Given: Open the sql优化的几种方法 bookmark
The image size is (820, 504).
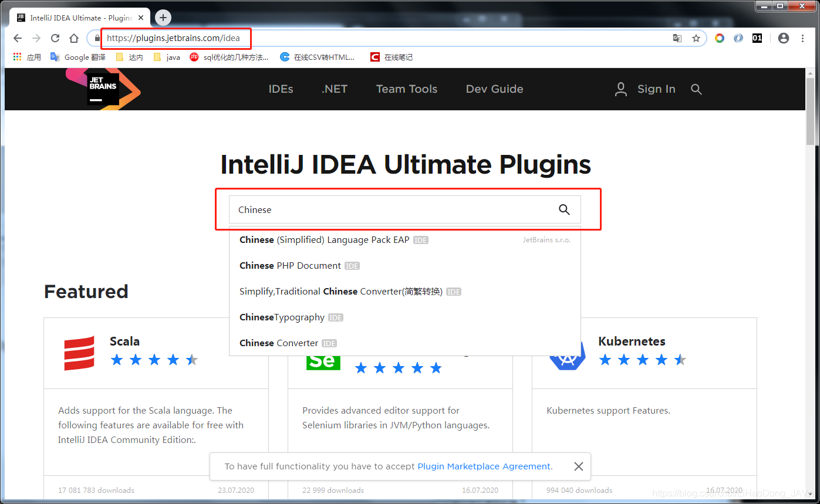Looking at the screenshot, I should click(229, 57).
